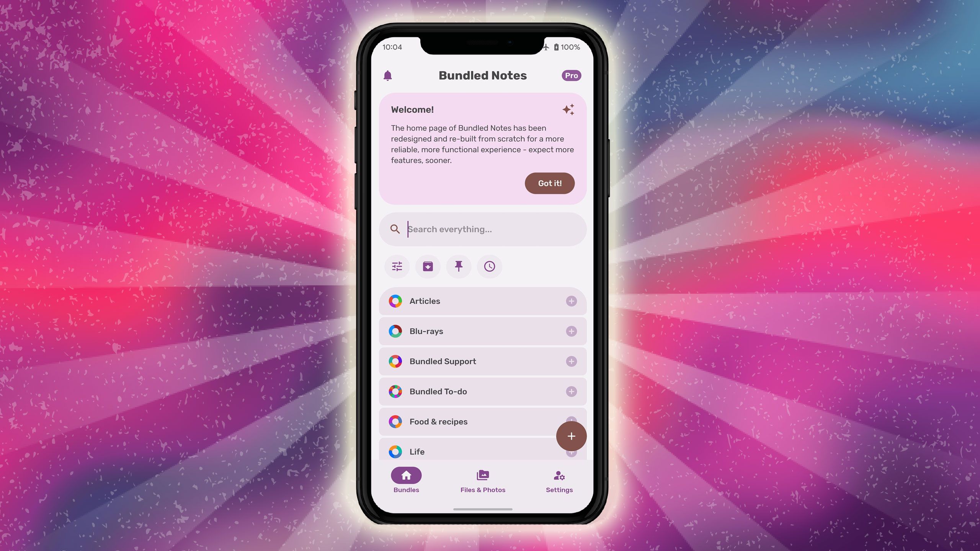980x551 pixels.
Task: Switch to the Files & Photos tab
Action: point(483,480)
